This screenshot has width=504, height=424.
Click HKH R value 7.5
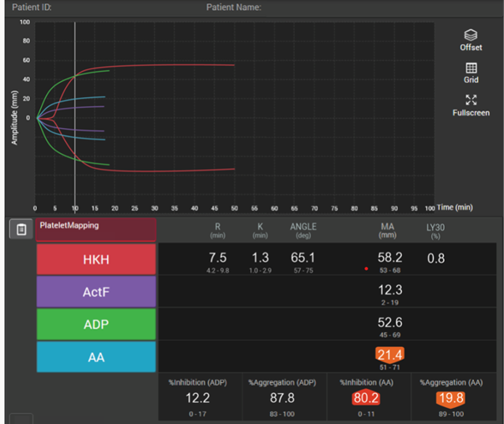(x=217, y=258)
